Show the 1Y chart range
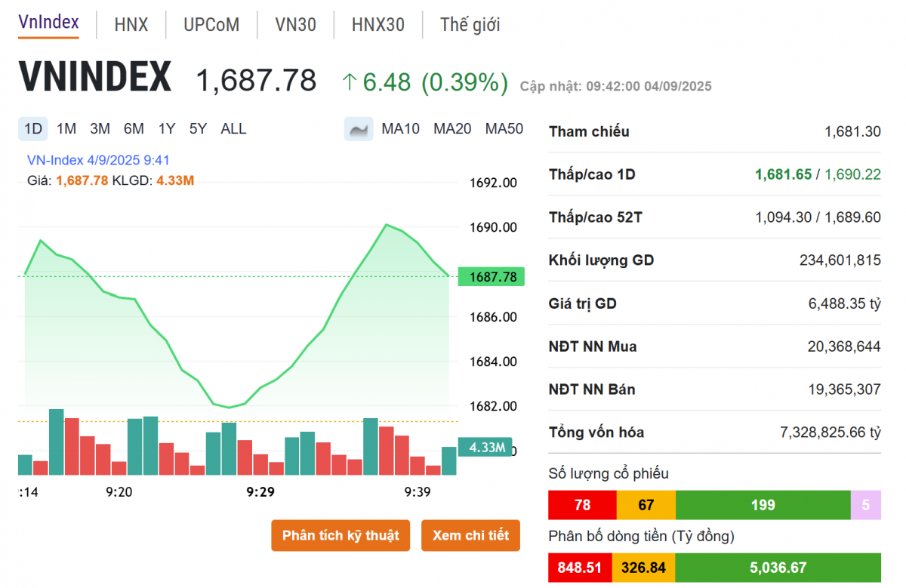Viewport: 906px width, 588px height. pyautogui.click(x=167, y=129)
